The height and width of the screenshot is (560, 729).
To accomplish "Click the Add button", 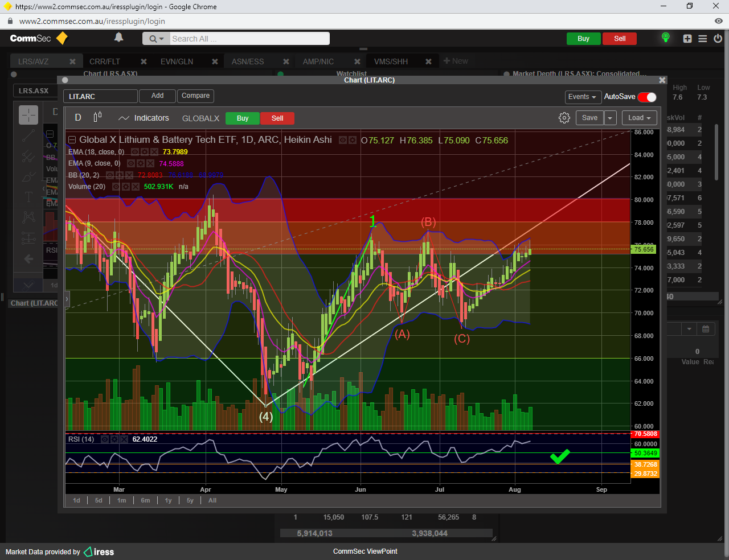I will pos(157,96).
